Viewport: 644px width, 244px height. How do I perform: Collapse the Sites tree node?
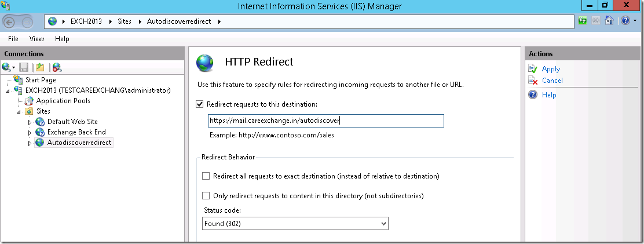(x=19, y=112)
